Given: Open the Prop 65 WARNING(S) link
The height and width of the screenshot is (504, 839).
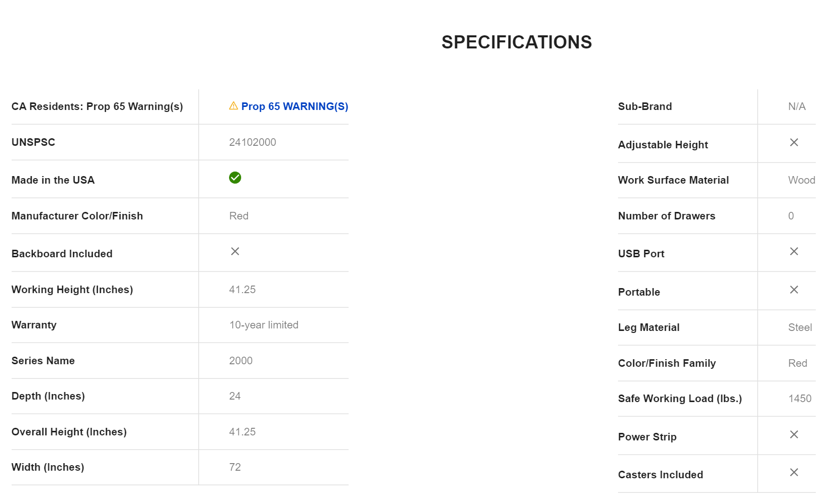Looking at the screenshot, I should pyautogui.click(x=295, y=106).
